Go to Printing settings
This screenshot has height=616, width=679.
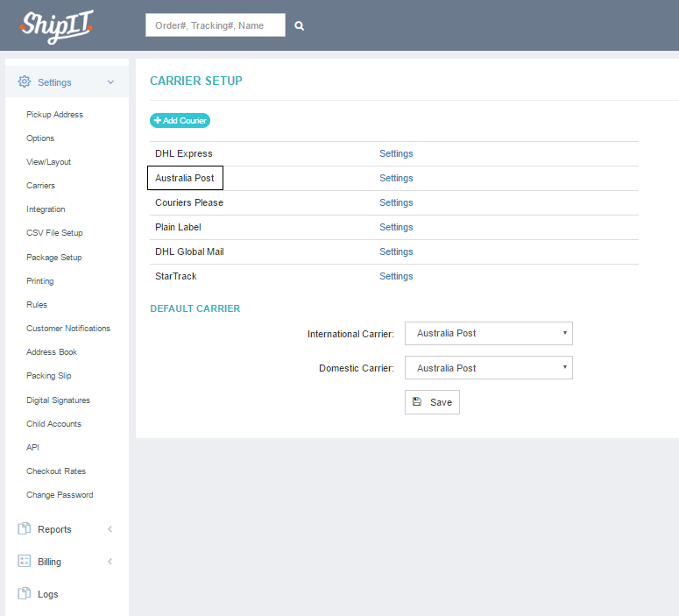click(39, 281)
